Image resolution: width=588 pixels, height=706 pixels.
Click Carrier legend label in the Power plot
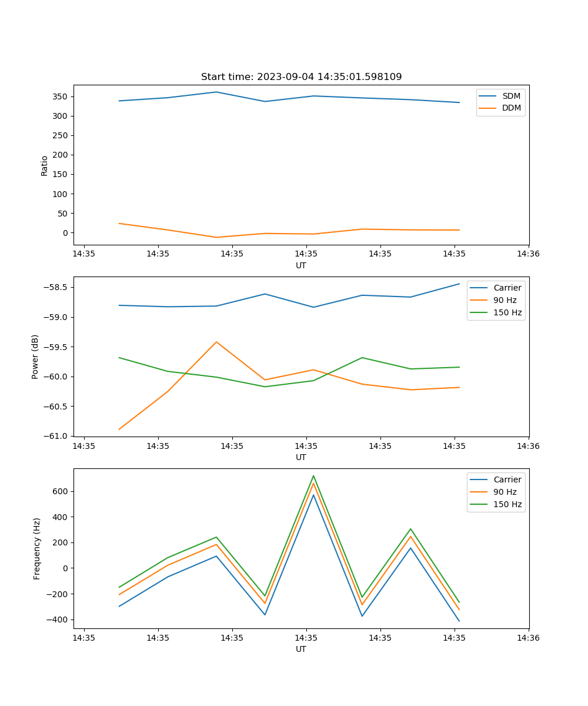[507, 288]
